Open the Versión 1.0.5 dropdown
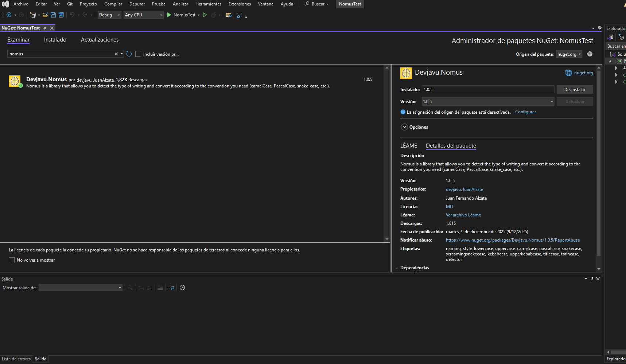626x364 pixels. 488,101
